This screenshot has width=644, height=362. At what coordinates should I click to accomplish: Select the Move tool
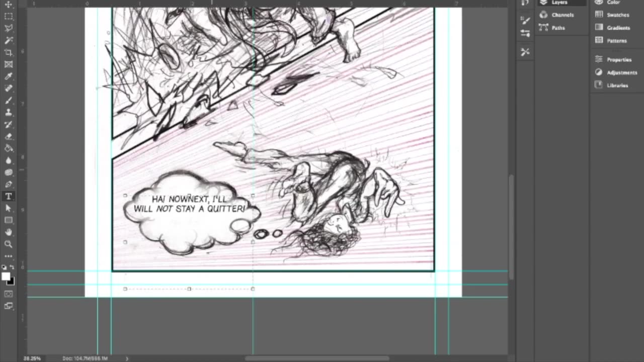(9, 5)
